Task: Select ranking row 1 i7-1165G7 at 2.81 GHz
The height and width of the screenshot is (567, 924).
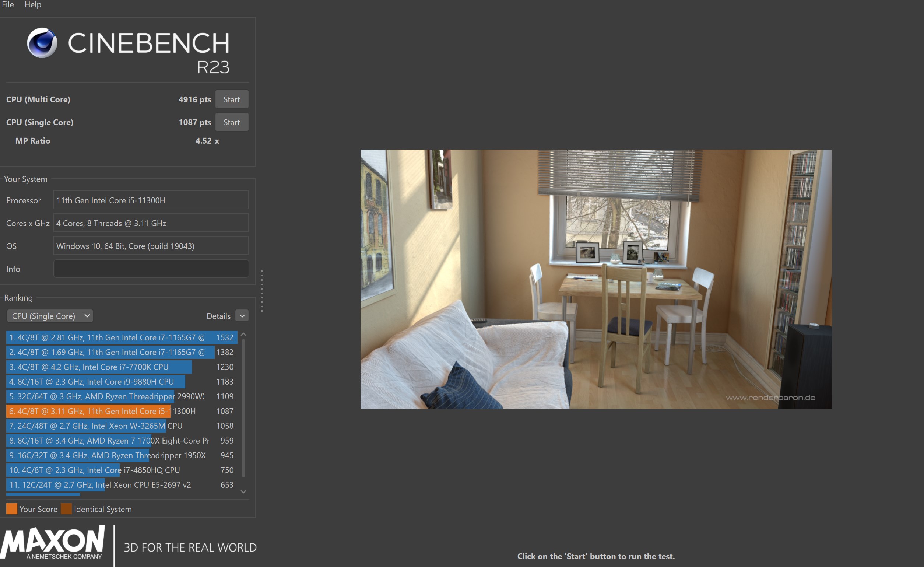Action: 122,337
